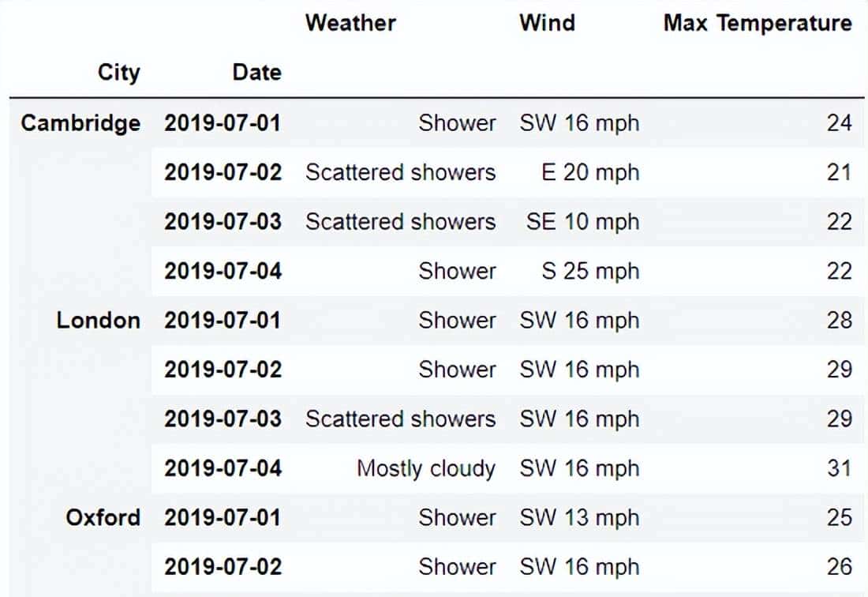Viewport: 868px width, 597px height.
Task: Select the City index header
Action: pyautogui.click(x=118, y=73)
